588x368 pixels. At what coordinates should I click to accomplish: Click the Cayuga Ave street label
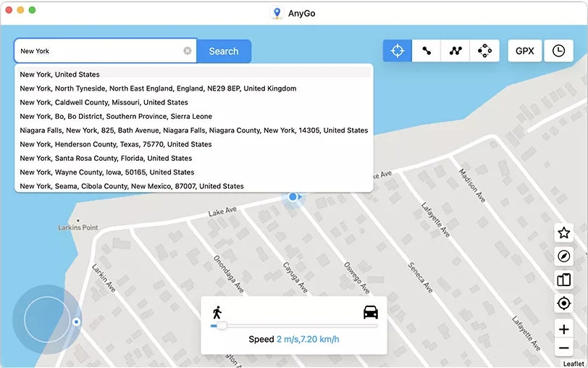pos(295,277)
